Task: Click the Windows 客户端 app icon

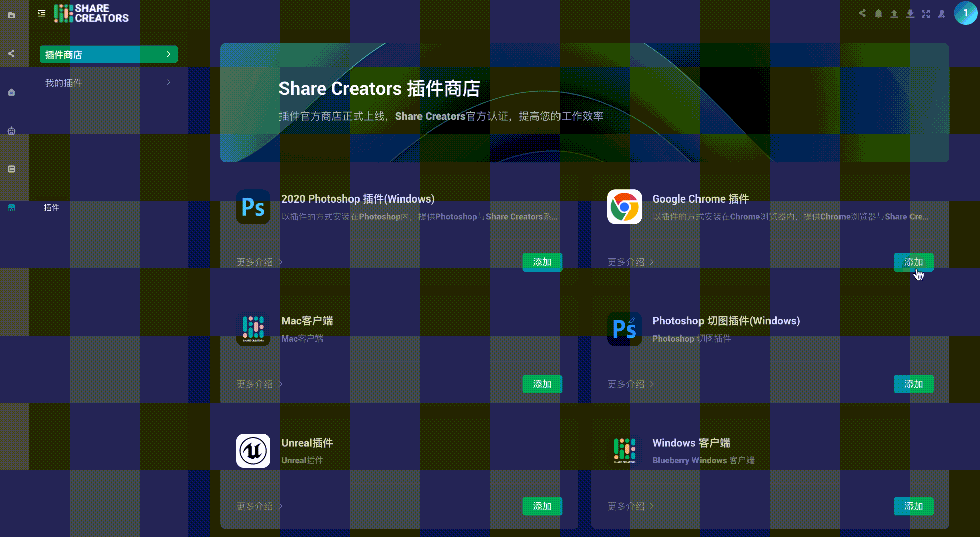Action: click(x=624, y=451)
